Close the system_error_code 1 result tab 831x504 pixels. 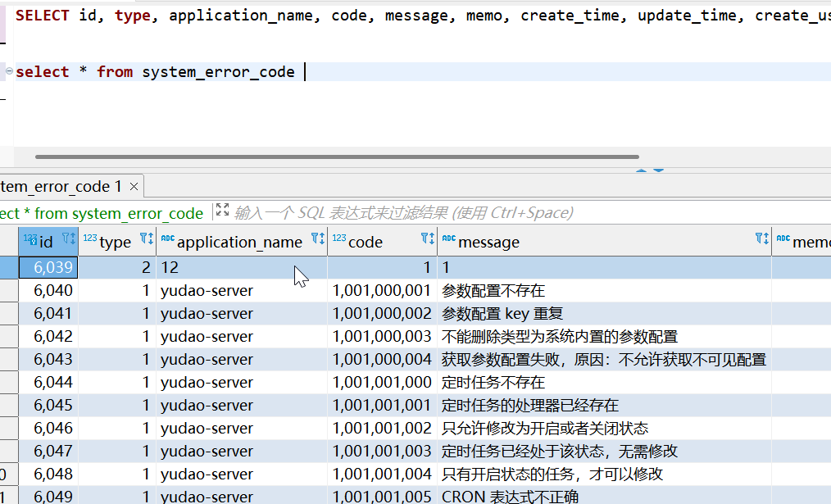(x=134, y=186)
